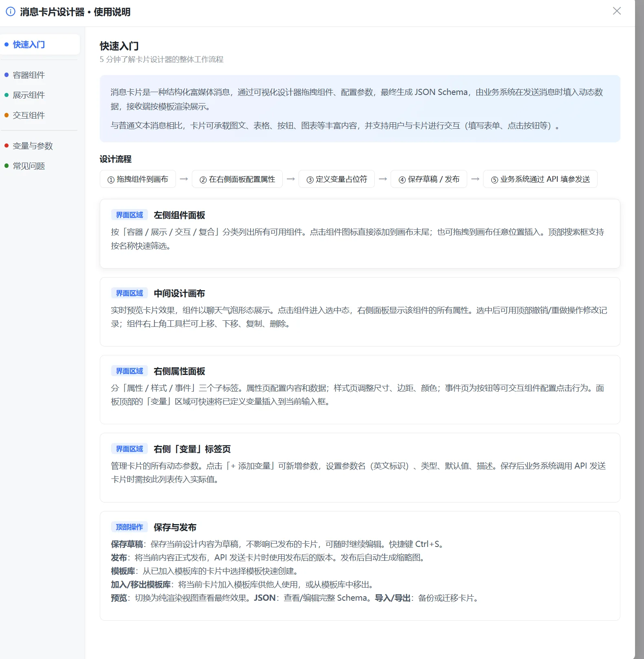Viewport: 644px width, 659px height.
Task: Click step ③ 定义变量占位符
Action: tap(336, 179)
